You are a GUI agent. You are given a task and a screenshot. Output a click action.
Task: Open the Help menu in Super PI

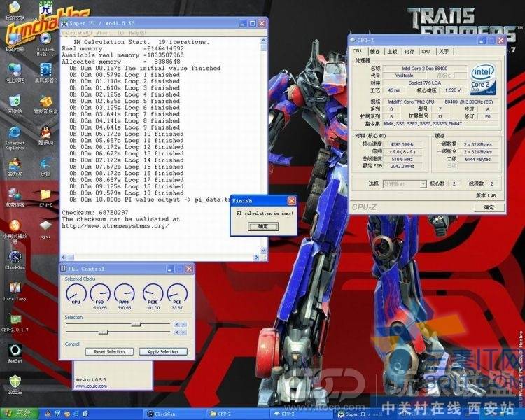(137, 33)
